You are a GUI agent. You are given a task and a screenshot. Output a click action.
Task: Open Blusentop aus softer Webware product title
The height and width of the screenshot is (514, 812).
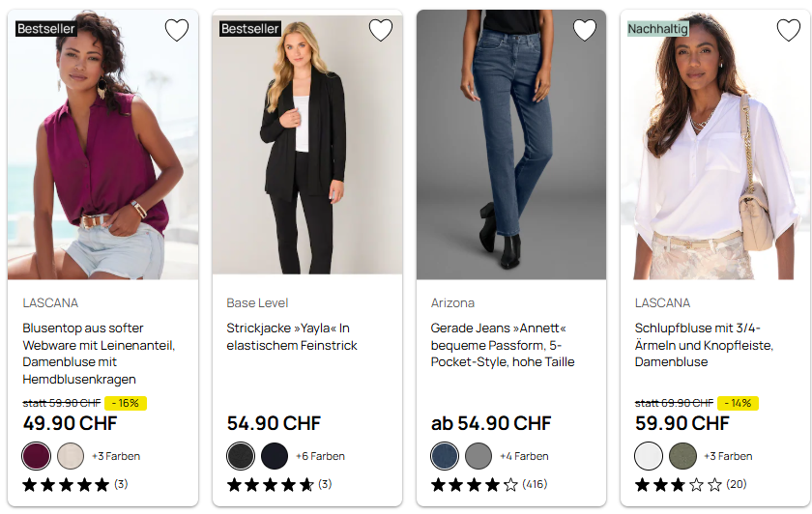tap(99, 354)
